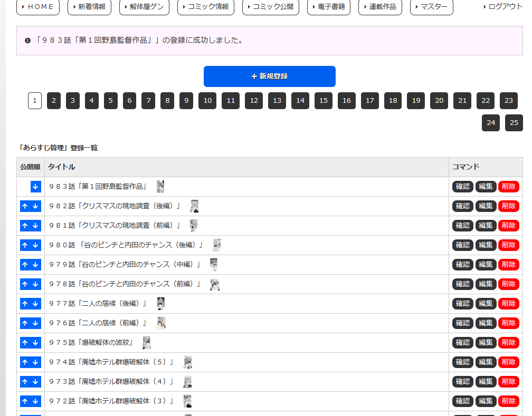Click 編集 for 978話 row
Screen dimensions: 532x416
486,284
